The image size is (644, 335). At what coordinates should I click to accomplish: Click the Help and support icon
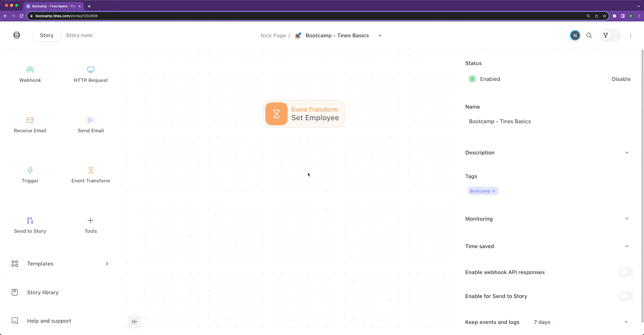click(x=15, y=321)
